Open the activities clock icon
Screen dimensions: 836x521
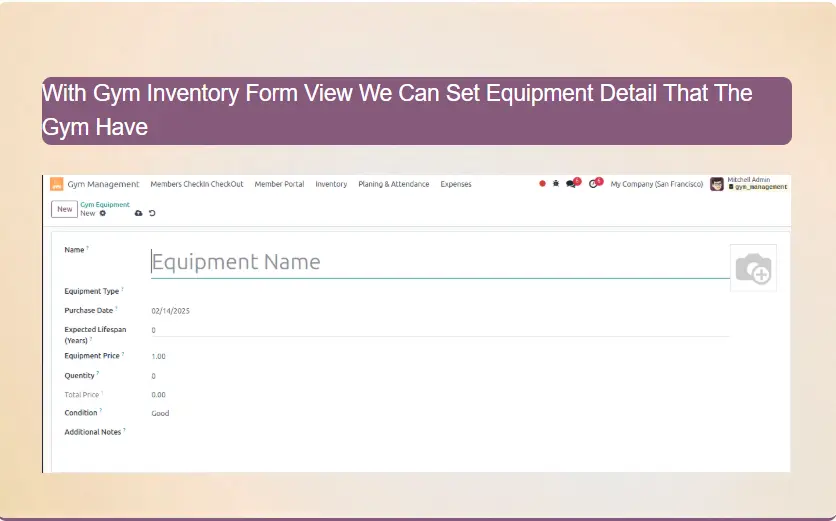click(593, 184)
